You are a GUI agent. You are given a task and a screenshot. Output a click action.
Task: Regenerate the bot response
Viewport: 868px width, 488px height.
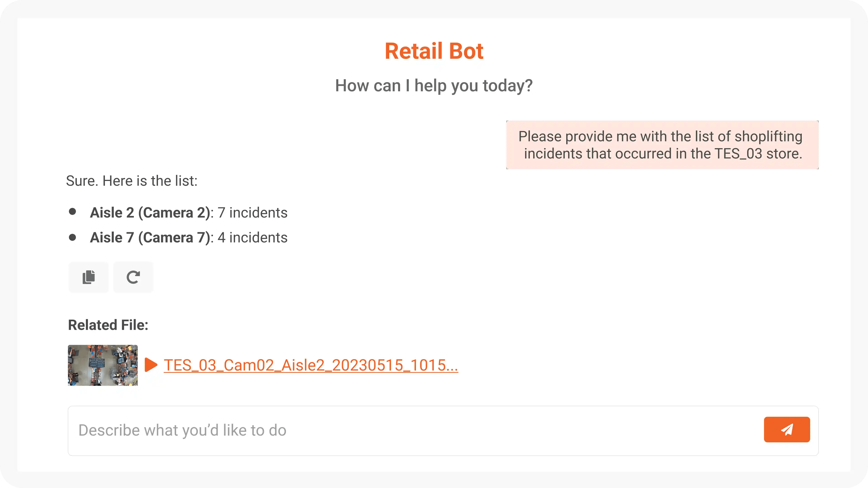coord(133,277)
